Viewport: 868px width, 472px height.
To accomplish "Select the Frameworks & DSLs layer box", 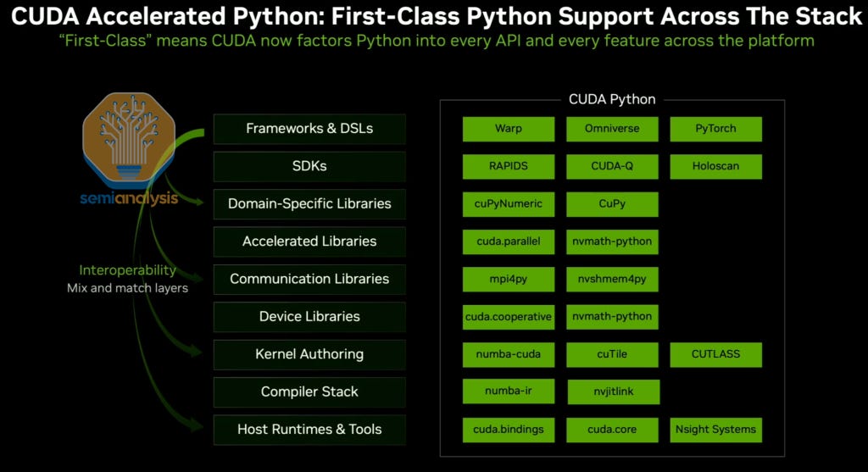I will (309, 128).
